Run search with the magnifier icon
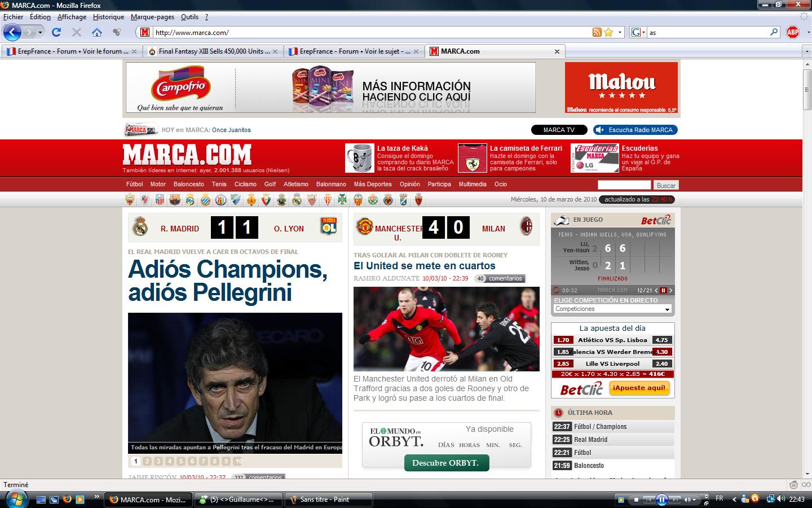 (774, 32)
